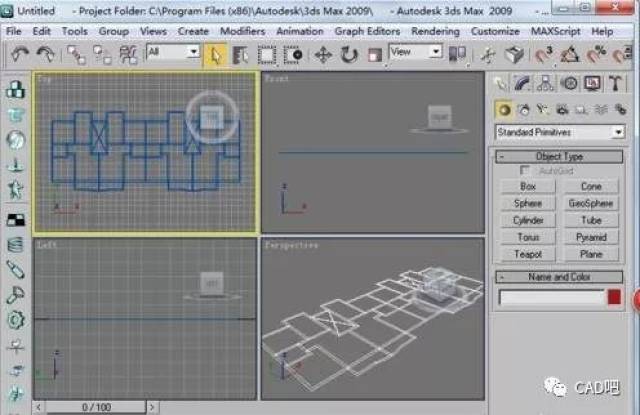This screenshot has width=640, height=415.
Task: Toggle the Angle Snap button
Action: (x=570, y=55)
